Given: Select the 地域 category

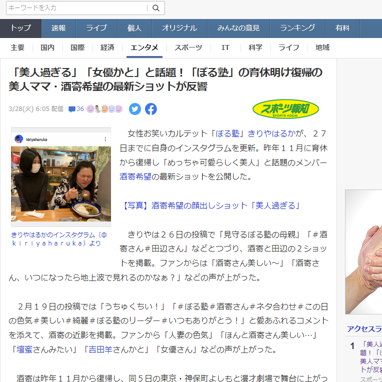Looking at the screenshot, I should click(x=322, y=48).
